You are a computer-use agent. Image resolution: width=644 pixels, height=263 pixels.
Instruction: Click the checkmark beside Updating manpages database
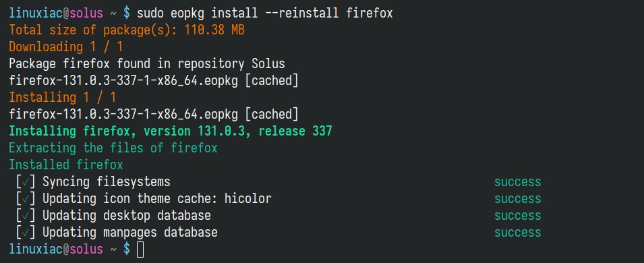point(26,232)
